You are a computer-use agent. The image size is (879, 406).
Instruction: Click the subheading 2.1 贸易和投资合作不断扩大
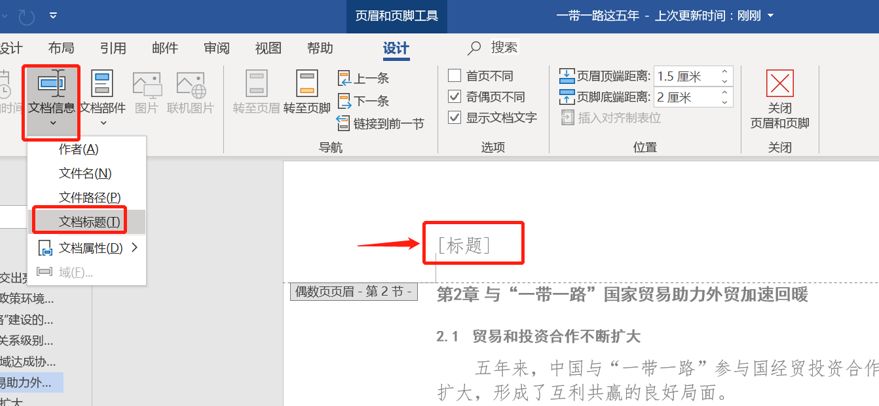click(x=539, y=336)
